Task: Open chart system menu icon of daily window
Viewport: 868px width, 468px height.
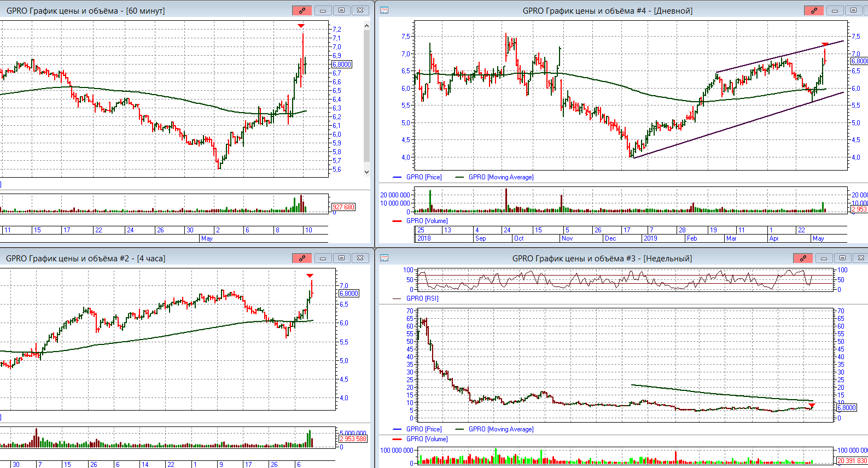Action: pyautogui.click(x=385, y=10)
